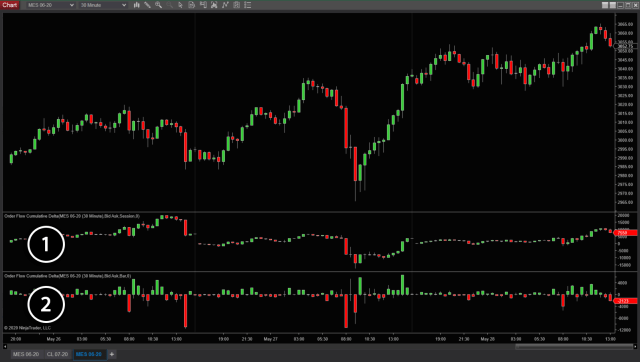Screen dimensions: 640x362
Task: Click the zoom out magnifier icon
Action: click(169, 5)
